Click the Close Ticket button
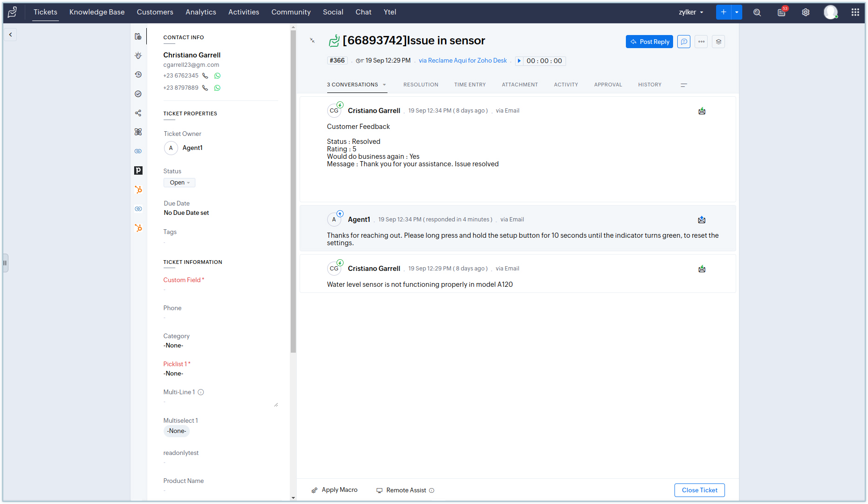Image resolution: width=868 pixels, height=504 pixels. [x=699, y=490]
